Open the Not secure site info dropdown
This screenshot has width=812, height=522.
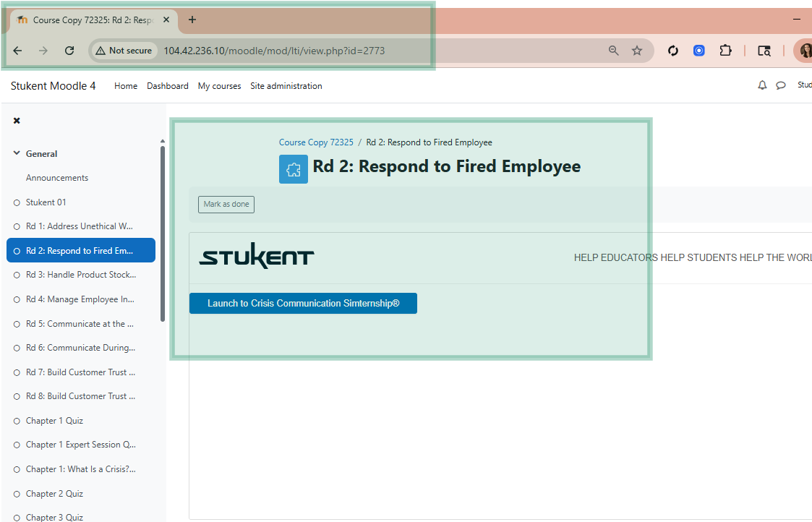click(123, 51)
